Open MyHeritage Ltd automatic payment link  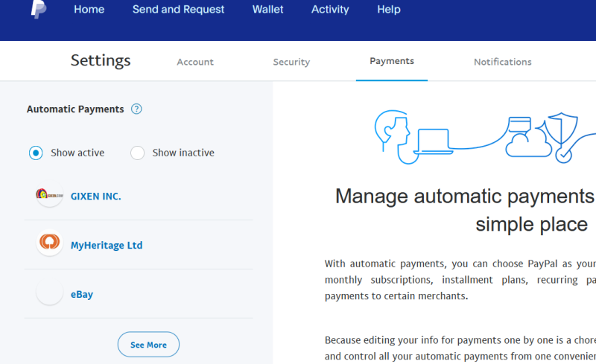click(x=107, y=245)
